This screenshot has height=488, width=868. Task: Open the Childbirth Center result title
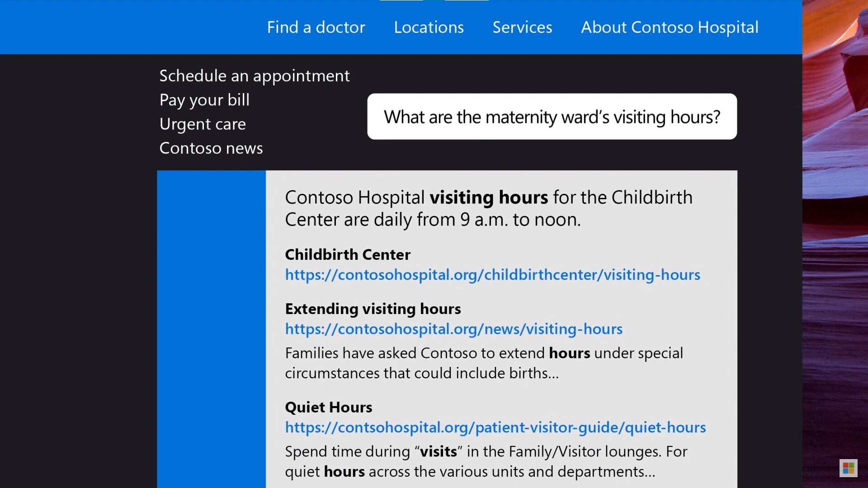coord(348,255)
